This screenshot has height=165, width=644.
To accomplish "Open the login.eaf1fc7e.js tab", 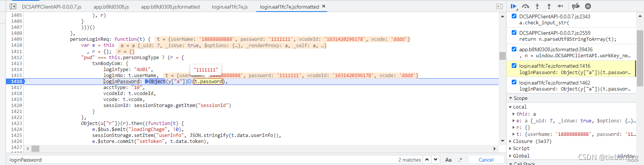I will [230, 7].
